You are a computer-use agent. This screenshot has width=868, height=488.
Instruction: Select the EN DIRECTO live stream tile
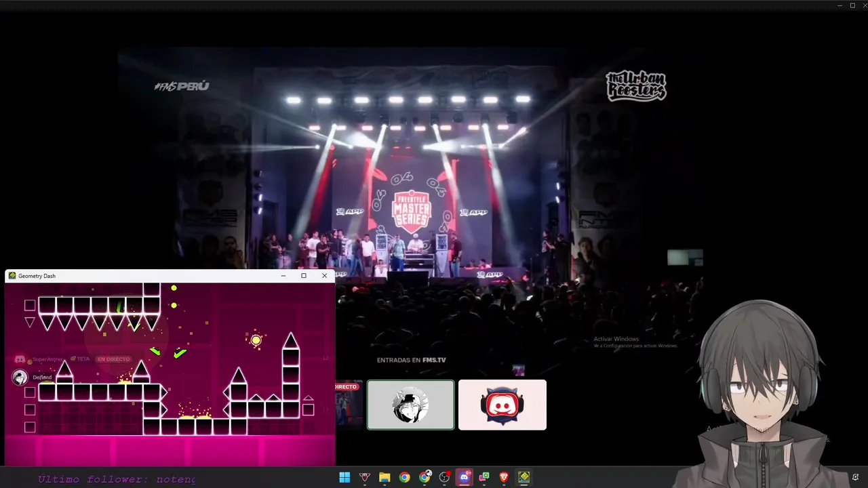(349, 405)
